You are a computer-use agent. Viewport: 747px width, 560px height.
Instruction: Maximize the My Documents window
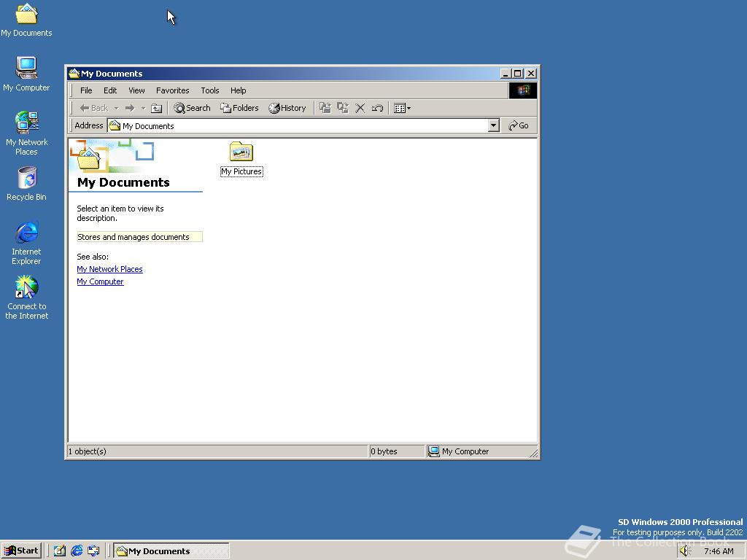517,74
